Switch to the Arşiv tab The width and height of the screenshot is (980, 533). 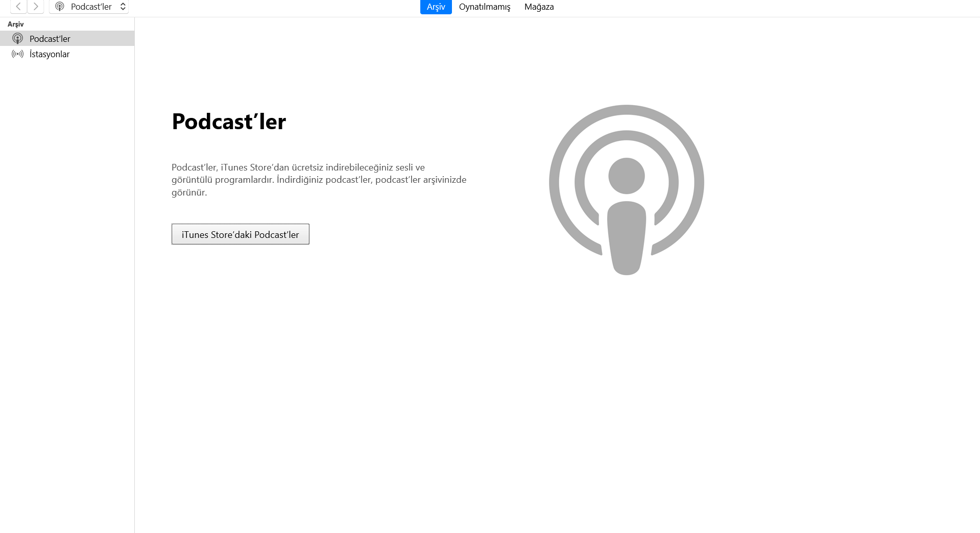coord(436,7)
